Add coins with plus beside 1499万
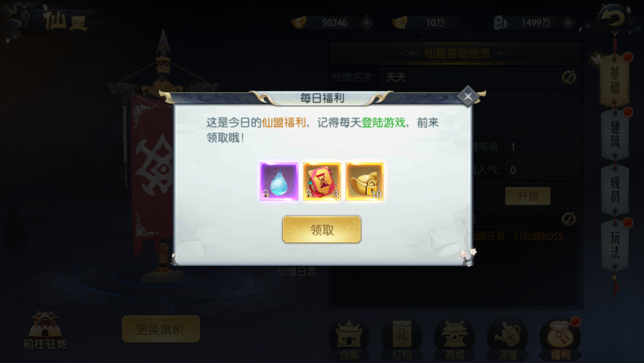 coord(567,22)
